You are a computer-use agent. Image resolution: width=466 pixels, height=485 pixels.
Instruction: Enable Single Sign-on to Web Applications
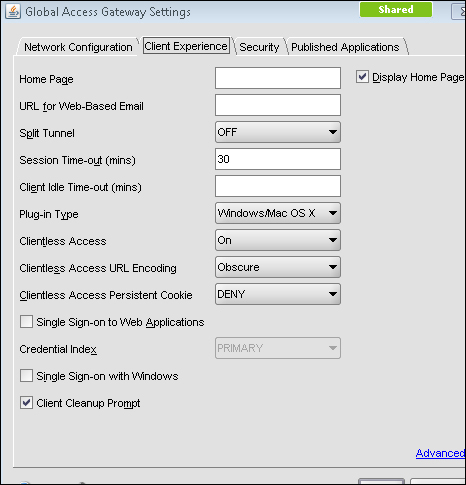[x=26, y=322]
